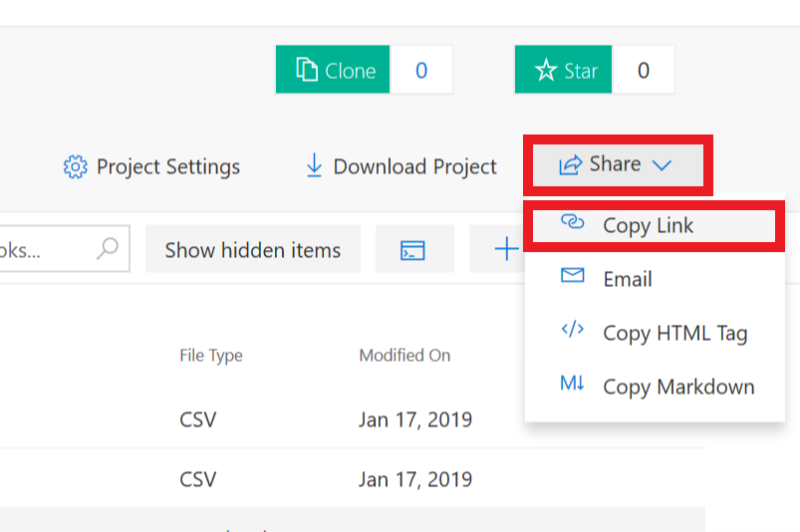The image size is (800, 532).
Task: Select second row CSV file type cell
Action: click(x=198, y=479)
